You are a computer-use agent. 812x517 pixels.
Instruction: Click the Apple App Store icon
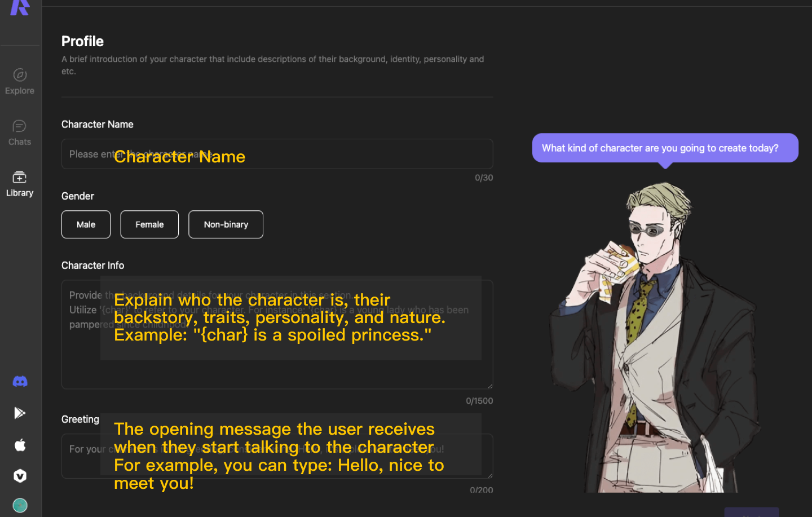pyautogui.click(x=20, y=445)
